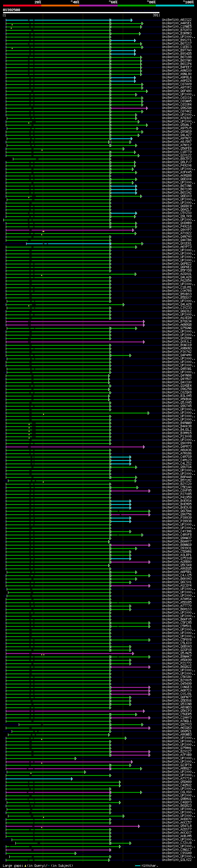This screenshot has width=197, height=868.
Task: Click the purple alignment bar for UniRef100_B7QG34
Action: pyautogui.click(x=75, y=321)
